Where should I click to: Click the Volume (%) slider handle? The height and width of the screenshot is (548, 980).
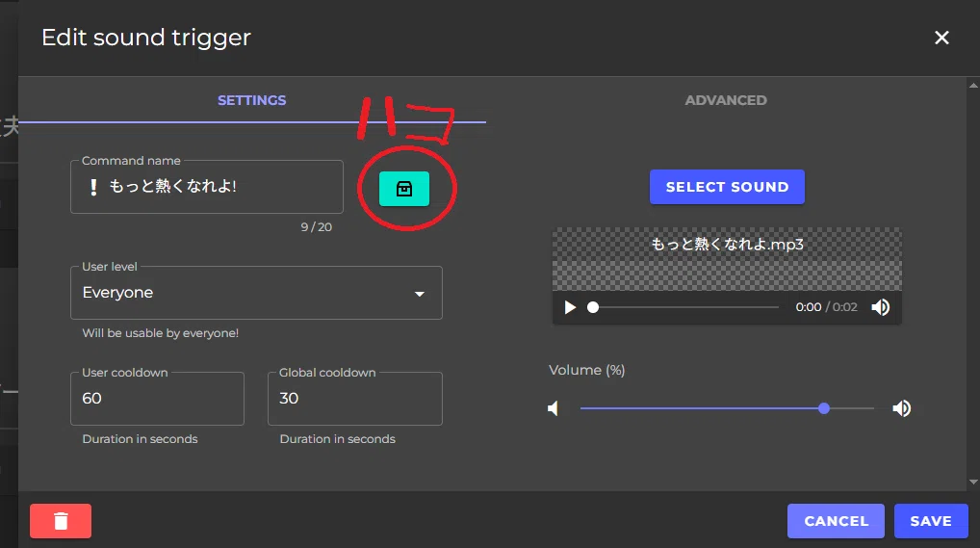coord(824,408)
